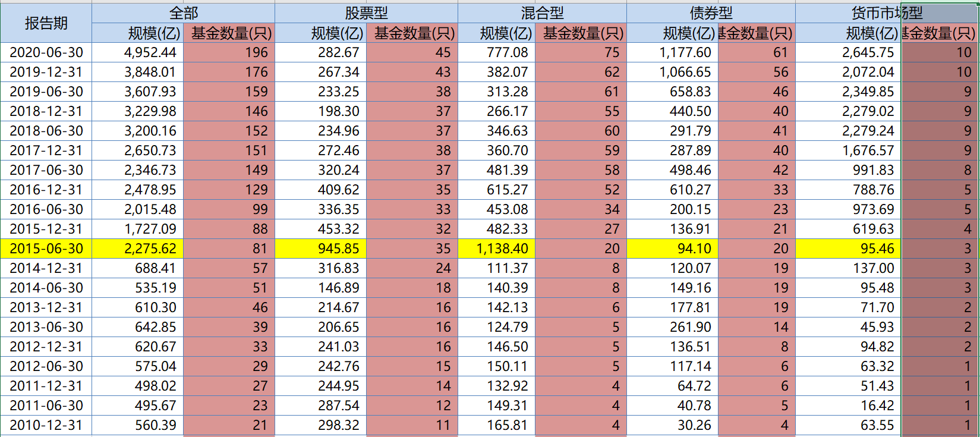
Task: Select the 2010-12-31 date cell
Action: click(x=46, y=425)
